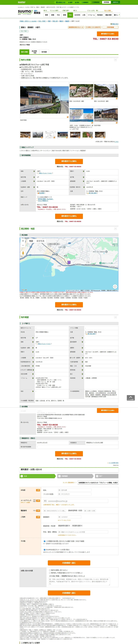Switch to the 周辺環境・地図 tab
138x644 pixels.
34,52
